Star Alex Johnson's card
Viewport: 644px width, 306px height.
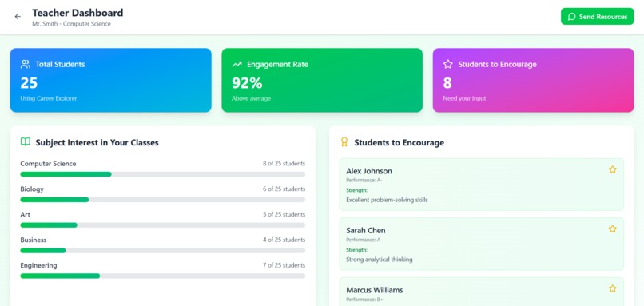(x=612, y=169)
